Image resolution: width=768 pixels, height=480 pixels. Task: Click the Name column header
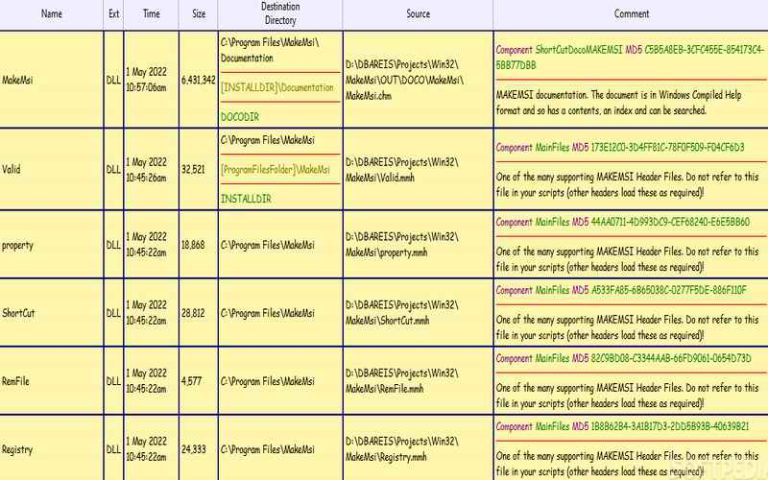tap(51, 14)
